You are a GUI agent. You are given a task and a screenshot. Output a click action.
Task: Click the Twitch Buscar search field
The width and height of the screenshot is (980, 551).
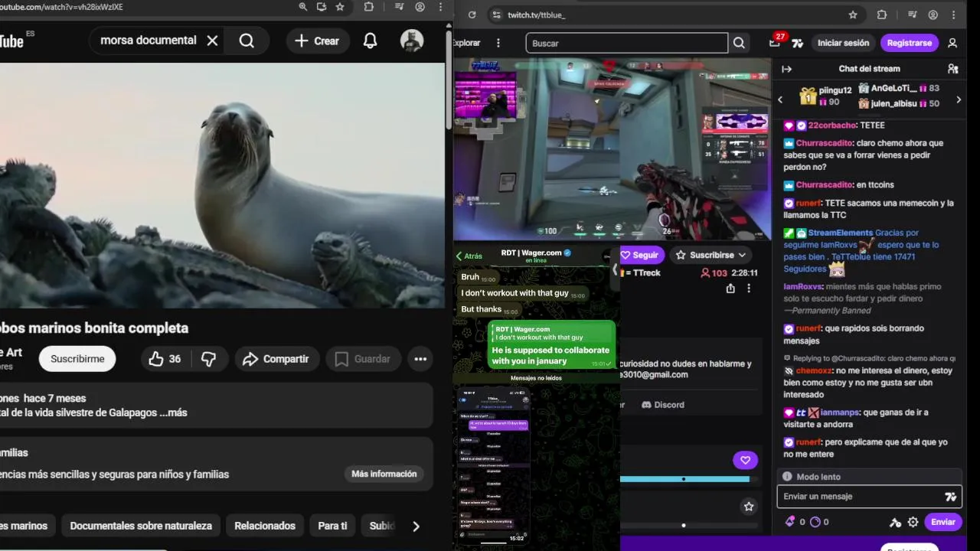tap(626, 44)
